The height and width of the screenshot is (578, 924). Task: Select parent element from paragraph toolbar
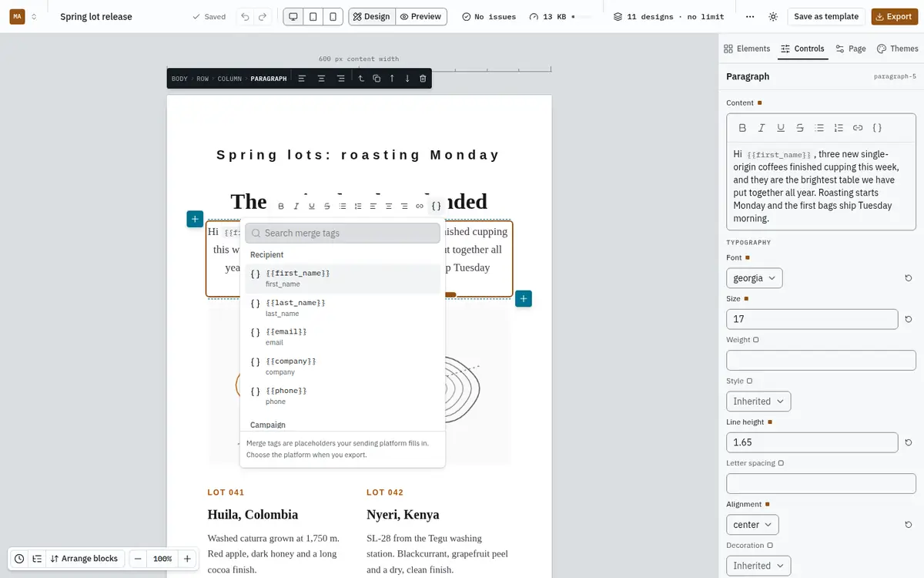[361, 79]
